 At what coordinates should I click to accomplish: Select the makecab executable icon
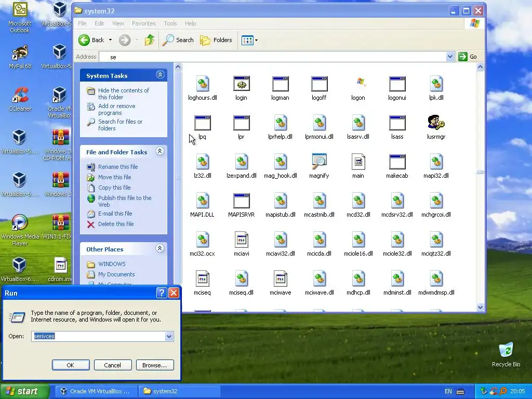[x=397, y=162]
